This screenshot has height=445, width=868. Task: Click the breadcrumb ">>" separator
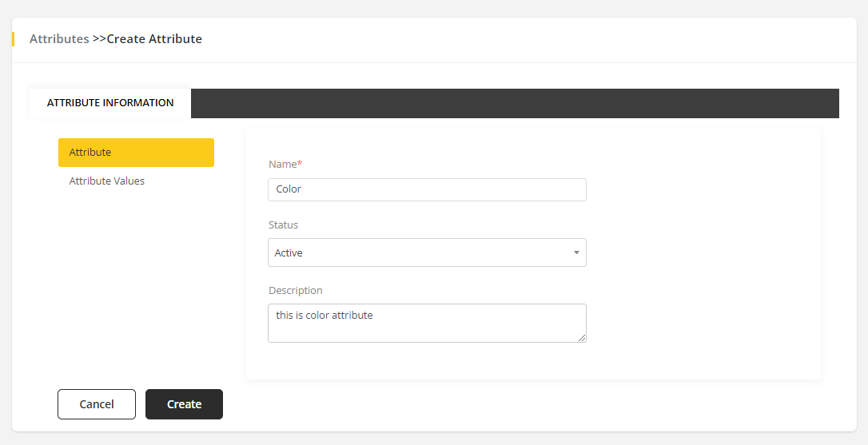99,39
